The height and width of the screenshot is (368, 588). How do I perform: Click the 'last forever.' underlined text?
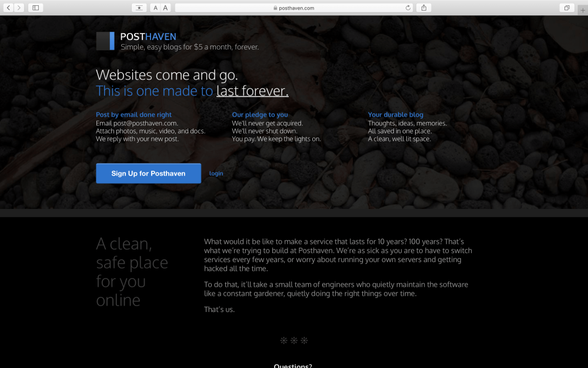tap(252, 91)
